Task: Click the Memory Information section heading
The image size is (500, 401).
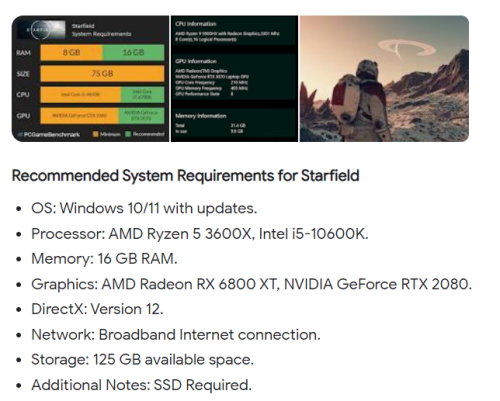Action: 201,116
